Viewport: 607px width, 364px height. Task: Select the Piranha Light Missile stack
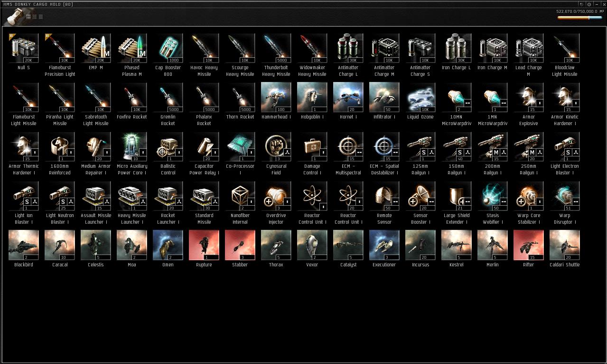click(60, 97)
